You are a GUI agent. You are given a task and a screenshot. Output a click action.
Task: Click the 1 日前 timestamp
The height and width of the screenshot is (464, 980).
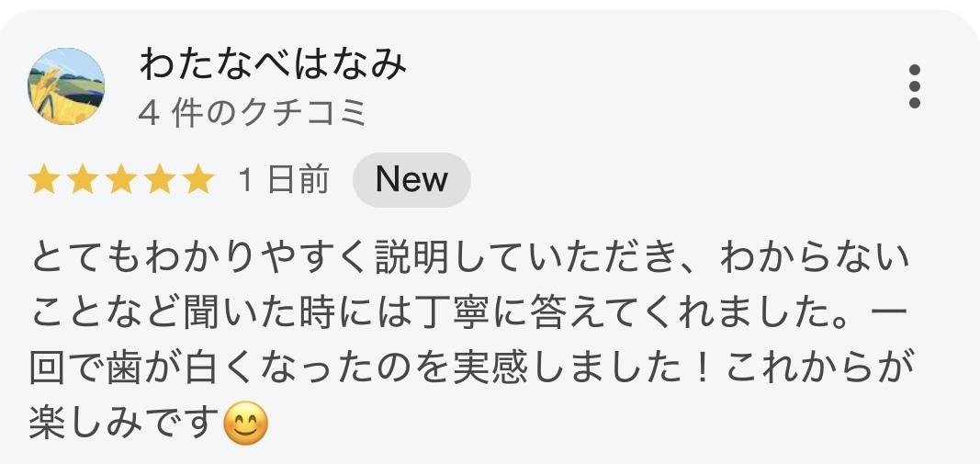(284, 180)
